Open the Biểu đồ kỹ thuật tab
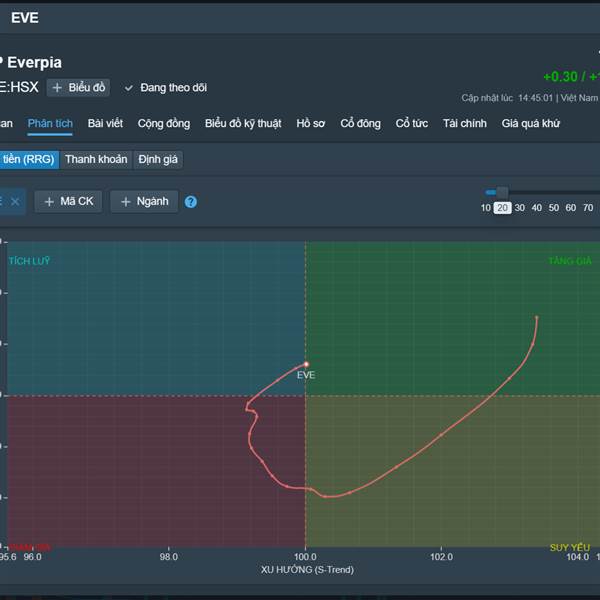This screenshot has width=600, height=600. pos(243,123)
